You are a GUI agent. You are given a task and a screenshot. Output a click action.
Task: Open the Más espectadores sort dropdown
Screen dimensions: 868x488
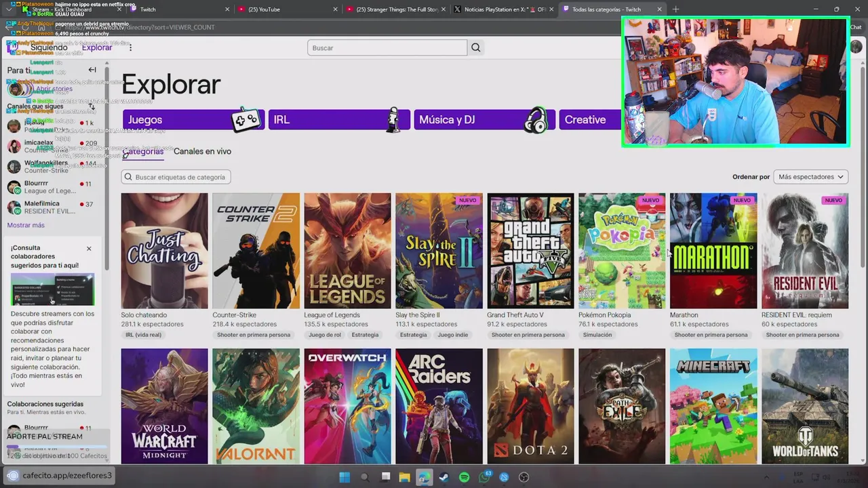point(811,177)
